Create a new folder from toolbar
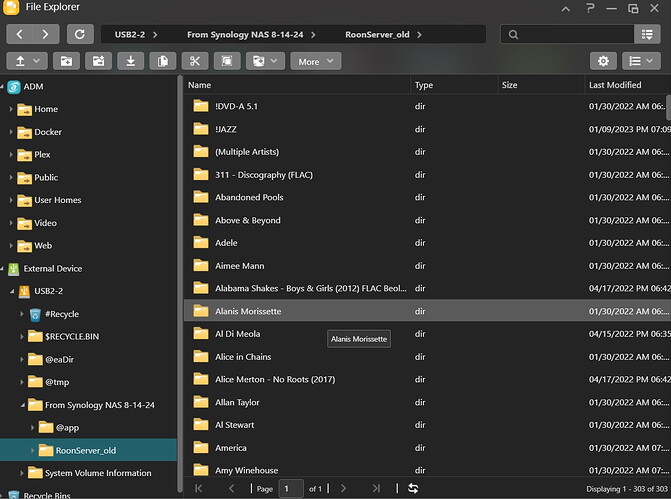 pyautogui.click(x=66, y=61)
